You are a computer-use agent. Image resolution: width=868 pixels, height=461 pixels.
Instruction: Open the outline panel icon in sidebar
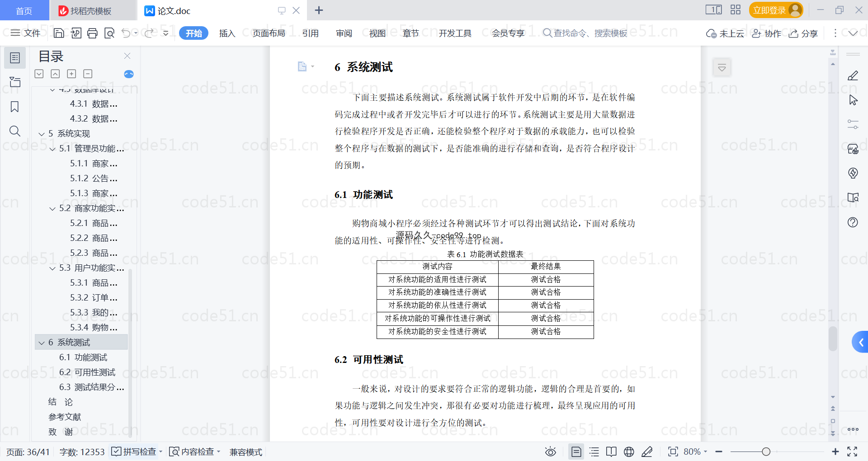tap(15, 58)
